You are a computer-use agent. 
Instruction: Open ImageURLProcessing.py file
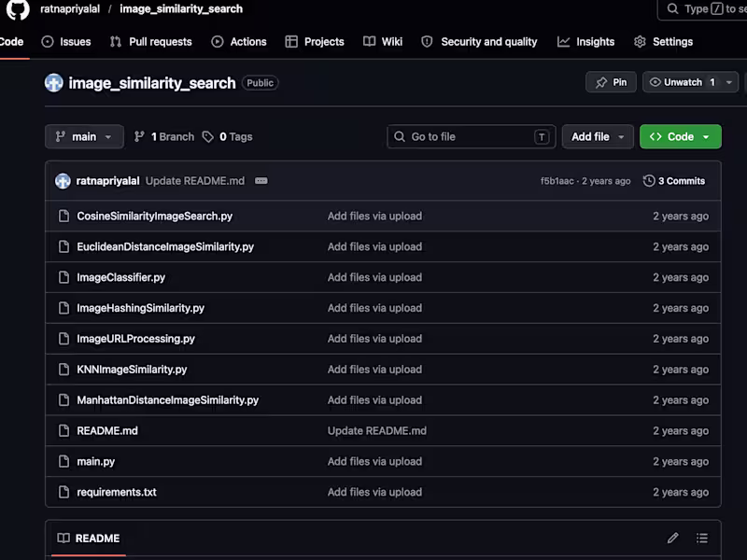(135, 339)
